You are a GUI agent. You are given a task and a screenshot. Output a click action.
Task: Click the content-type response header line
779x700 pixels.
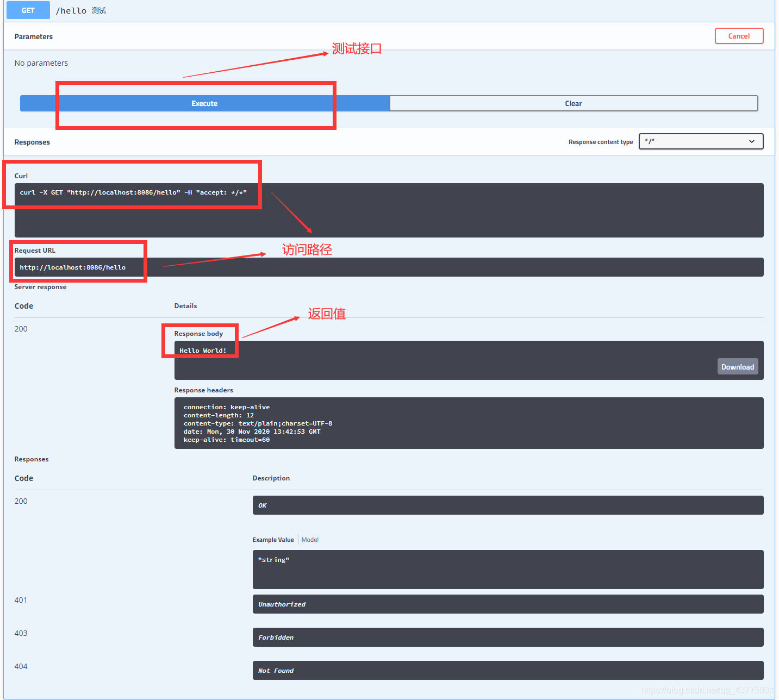(258, 423)
